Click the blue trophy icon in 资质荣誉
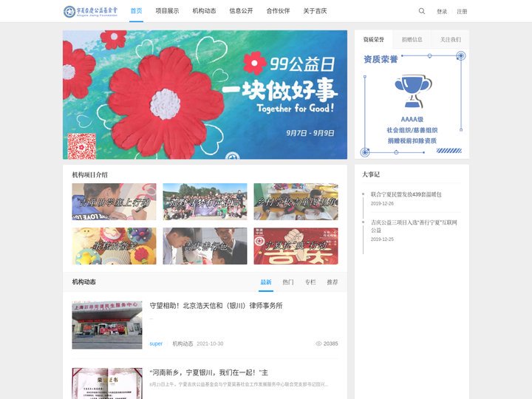This screenshot has height=399, width=532. point(413,92)
